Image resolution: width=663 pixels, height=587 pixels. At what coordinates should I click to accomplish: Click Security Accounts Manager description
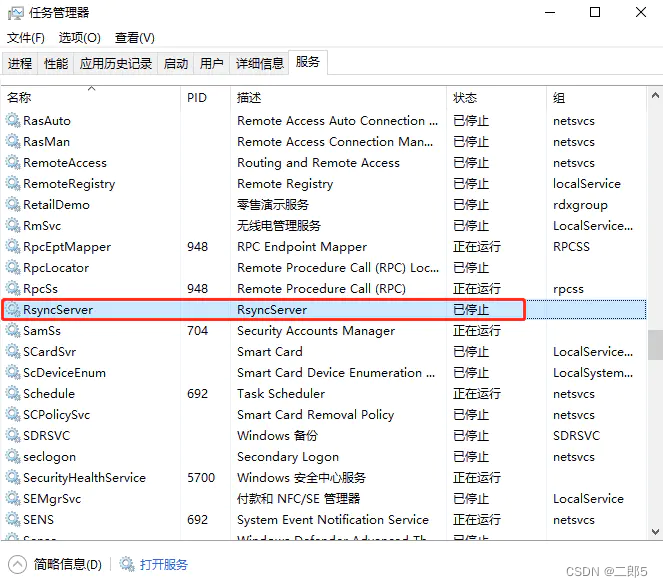click(x=316, y=331)
